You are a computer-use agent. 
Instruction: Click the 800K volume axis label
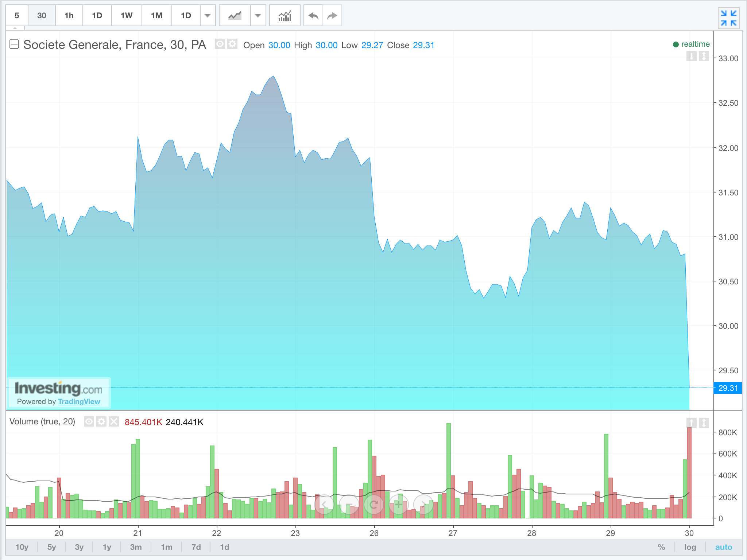click(x=728, y=432)
